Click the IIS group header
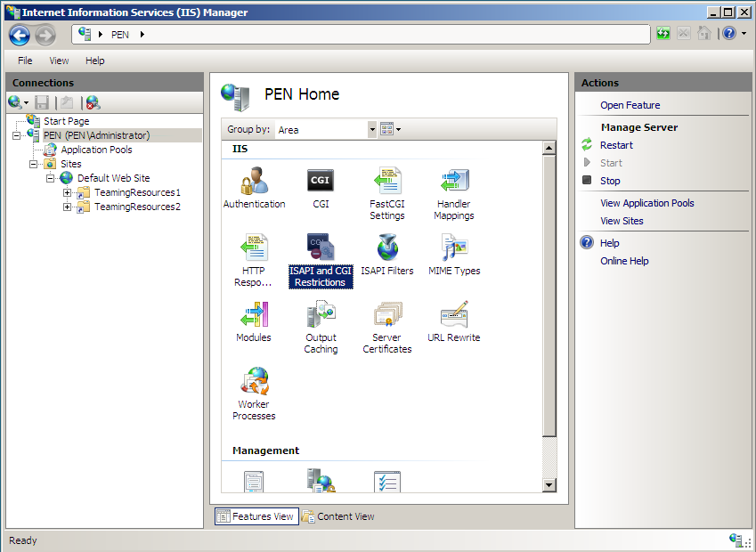 click(240, 149)
